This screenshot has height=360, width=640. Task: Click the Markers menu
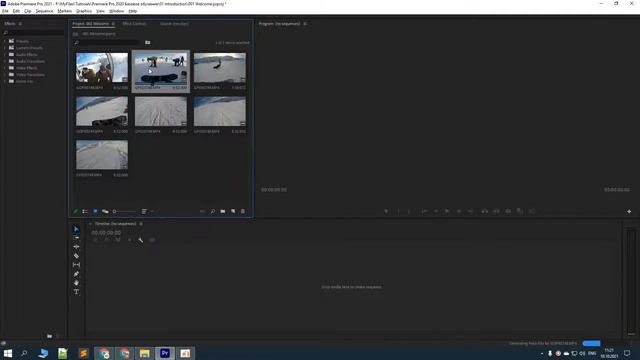[64, 11]
